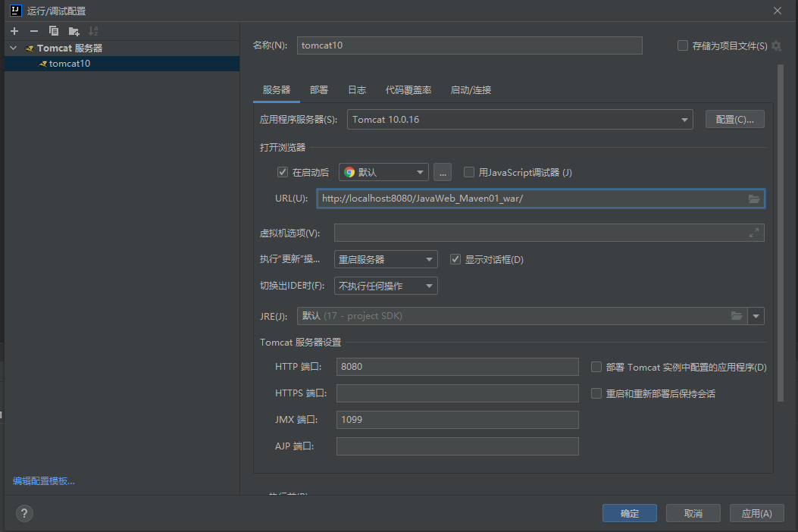Screen dimensions: 798x532
Task: Toggle the show dialog checkbox
Action: point(455,259)
